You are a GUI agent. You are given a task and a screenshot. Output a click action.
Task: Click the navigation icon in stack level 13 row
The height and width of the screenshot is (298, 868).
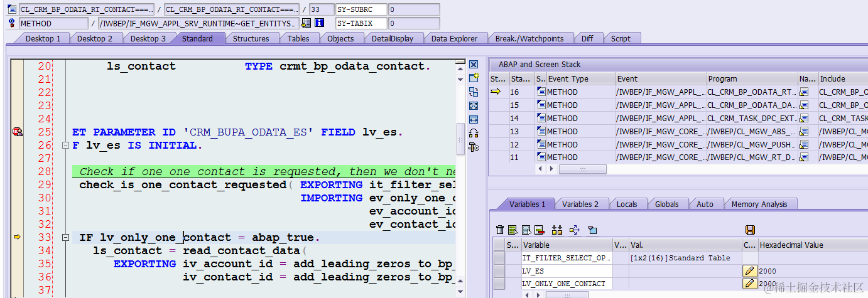pos(805,131)
